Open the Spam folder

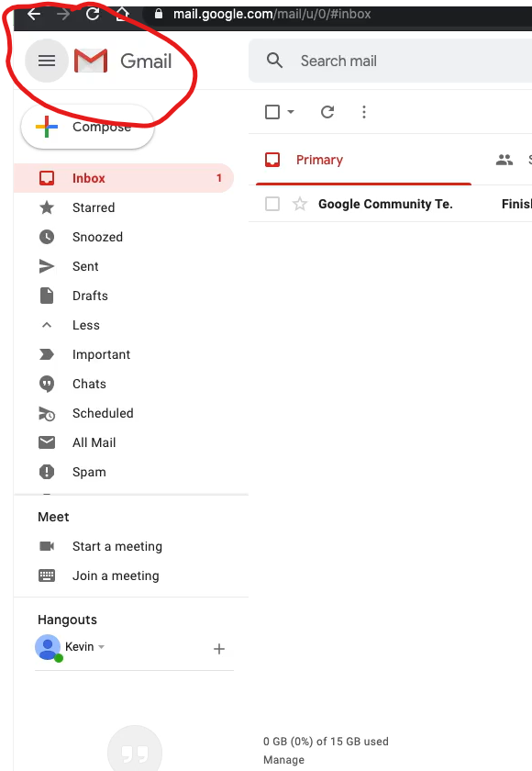click(x=124, y=472)
